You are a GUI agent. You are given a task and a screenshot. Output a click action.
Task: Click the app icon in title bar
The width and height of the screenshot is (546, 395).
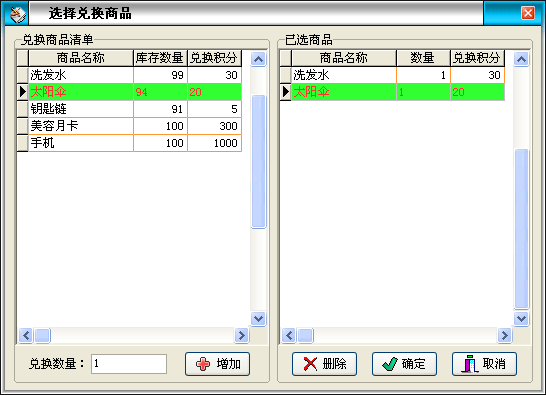(17, 14)
